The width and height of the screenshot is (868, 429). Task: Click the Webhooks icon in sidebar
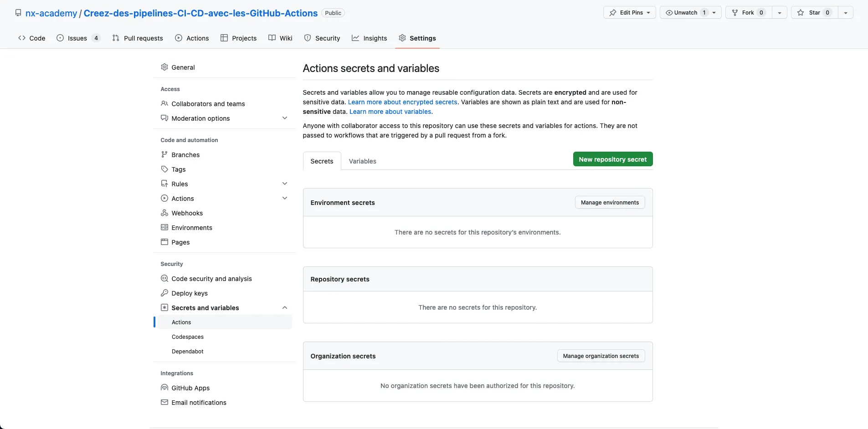pos(164,213)
